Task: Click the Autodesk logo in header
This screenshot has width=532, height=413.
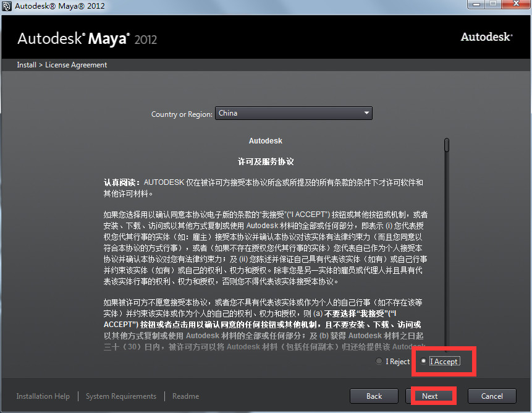Action: 486,36
